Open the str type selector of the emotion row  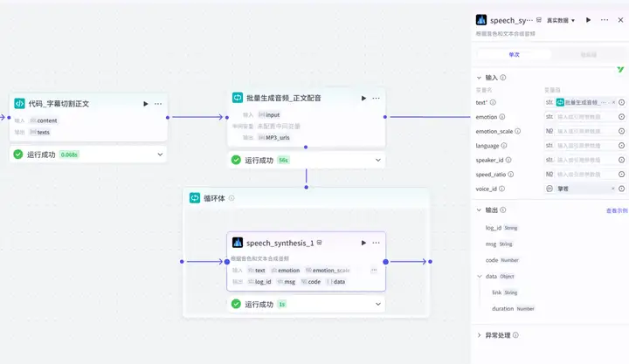tap(550, 117)
